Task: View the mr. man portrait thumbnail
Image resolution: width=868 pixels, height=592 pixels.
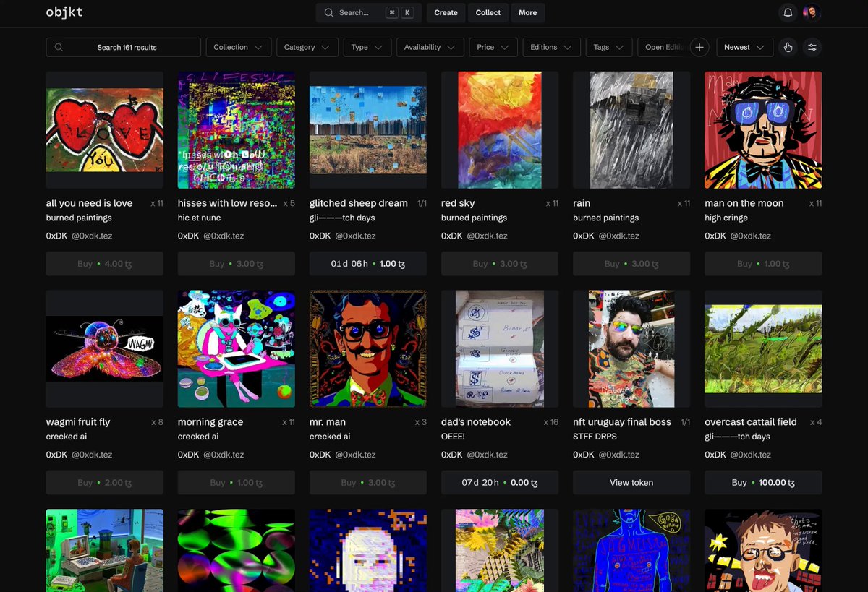Action: coord(367,349)
